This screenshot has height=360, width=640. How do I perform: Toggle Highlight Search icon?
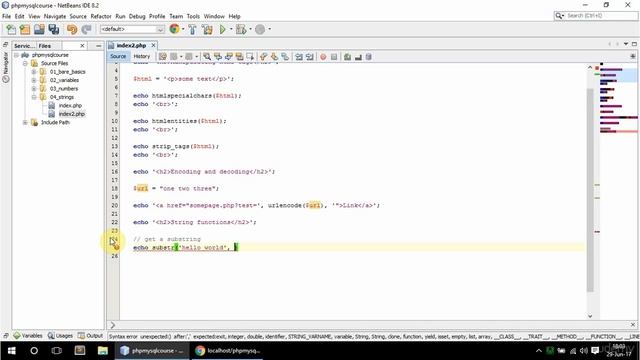point(239,57)
